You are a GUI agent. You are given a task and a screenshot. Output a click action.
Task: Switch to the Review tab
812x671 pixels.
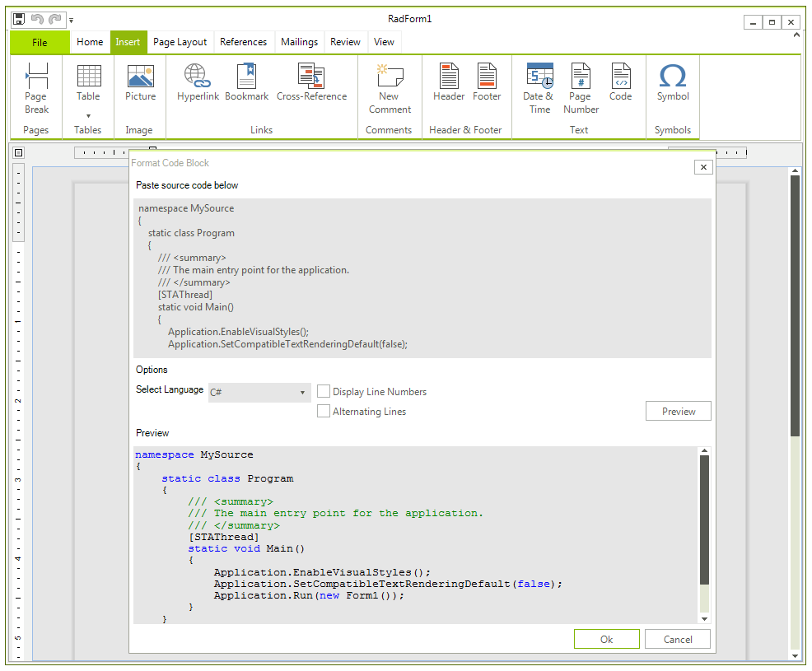[345, 41]
